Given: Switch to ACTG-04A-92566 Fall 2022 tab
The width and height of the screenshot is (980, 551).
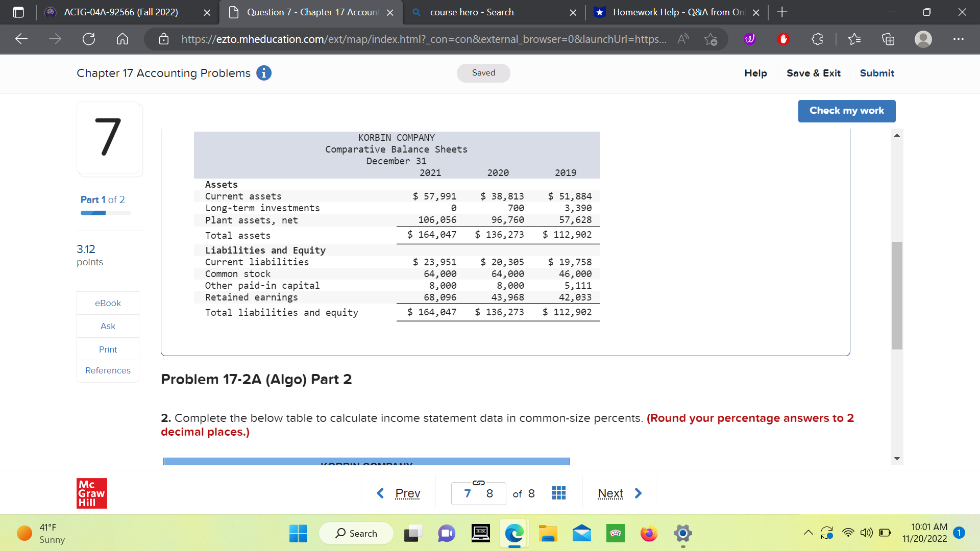Looking at the screenshot, I should (121, 12).
